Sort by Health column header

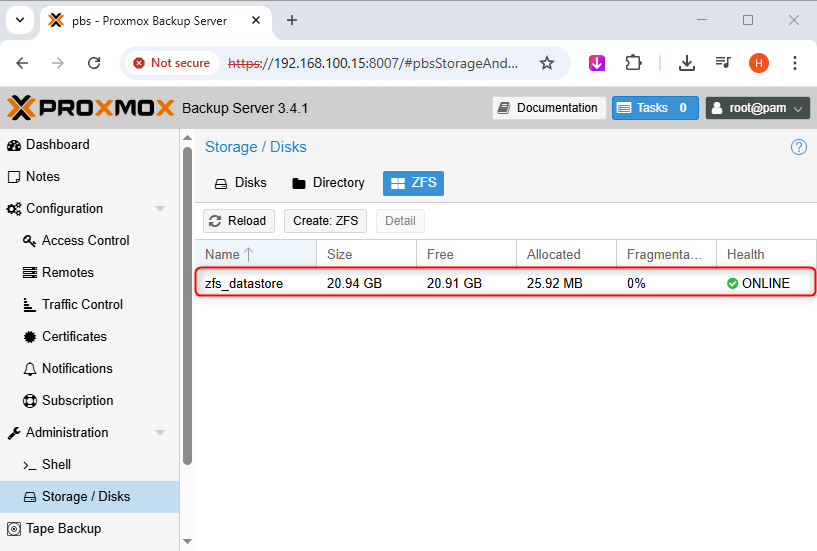766,254
